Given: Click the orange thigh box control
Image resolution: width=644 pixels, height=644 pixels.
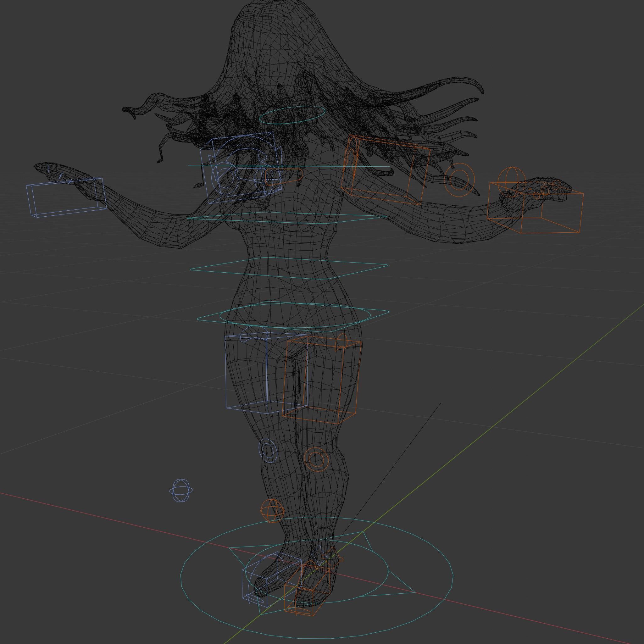Looking at the screenshot, I should click(x=322, y=379).
